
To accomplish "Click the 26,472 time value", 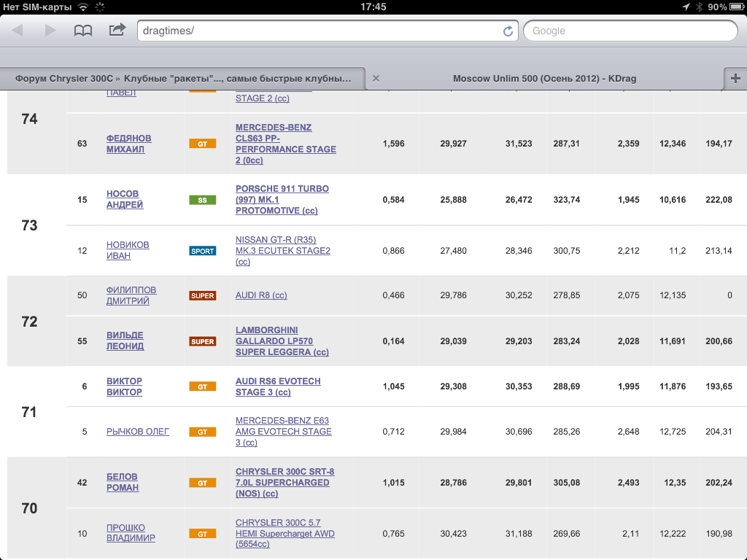I will tap(519, 200).
